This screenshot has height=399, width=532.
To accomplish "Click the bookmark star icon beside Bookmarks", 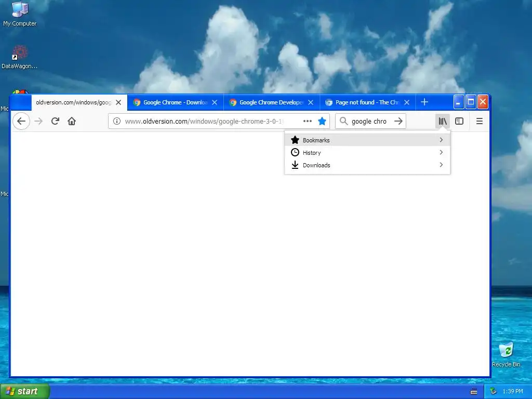I will [295, 140].
